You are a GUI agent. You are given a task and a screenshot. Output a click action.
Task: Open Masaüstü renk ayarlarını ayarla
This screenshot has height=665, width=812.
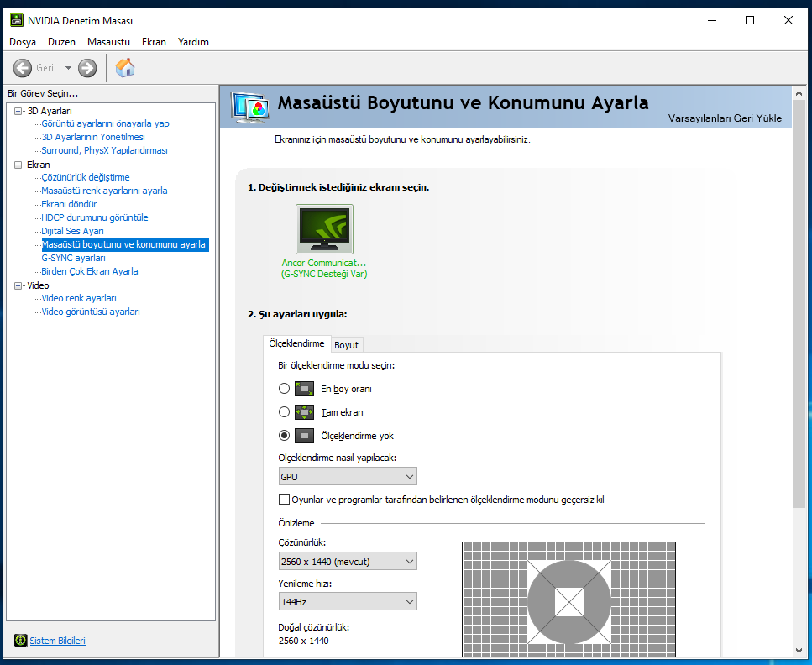105,191
